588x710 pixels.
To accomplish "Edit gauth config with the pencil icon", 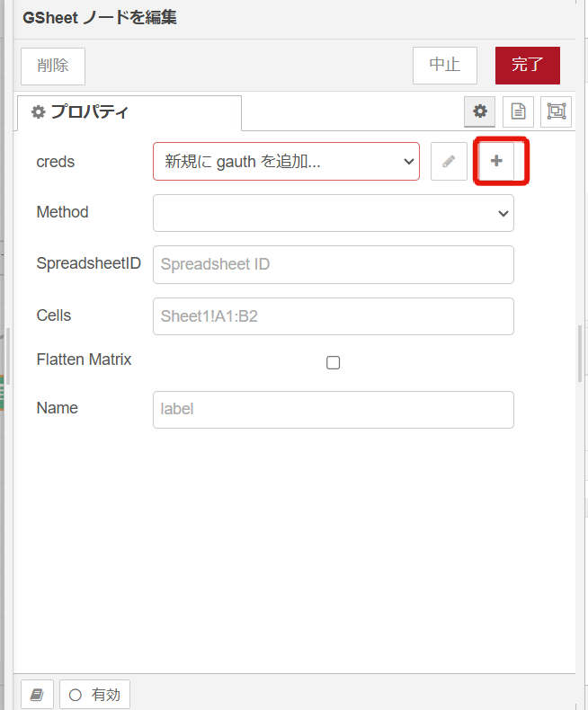I will (449, 161).
